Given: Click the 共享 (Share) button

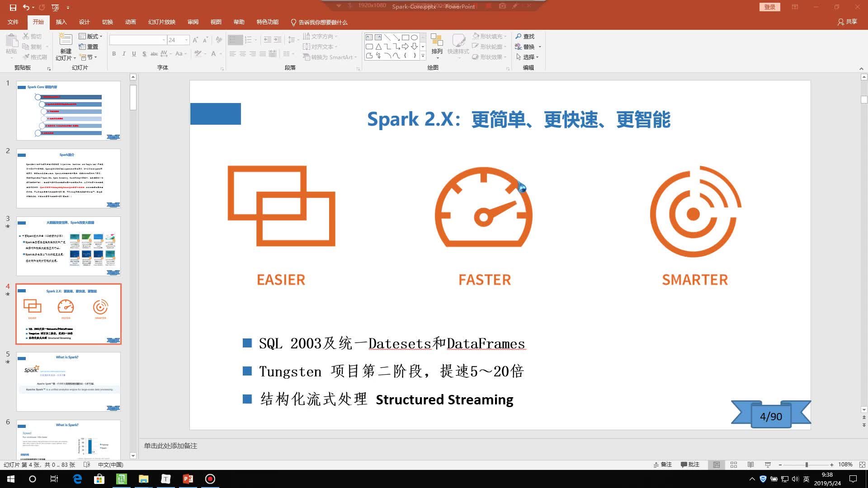Looking at the screenshot, I should 847,22.
